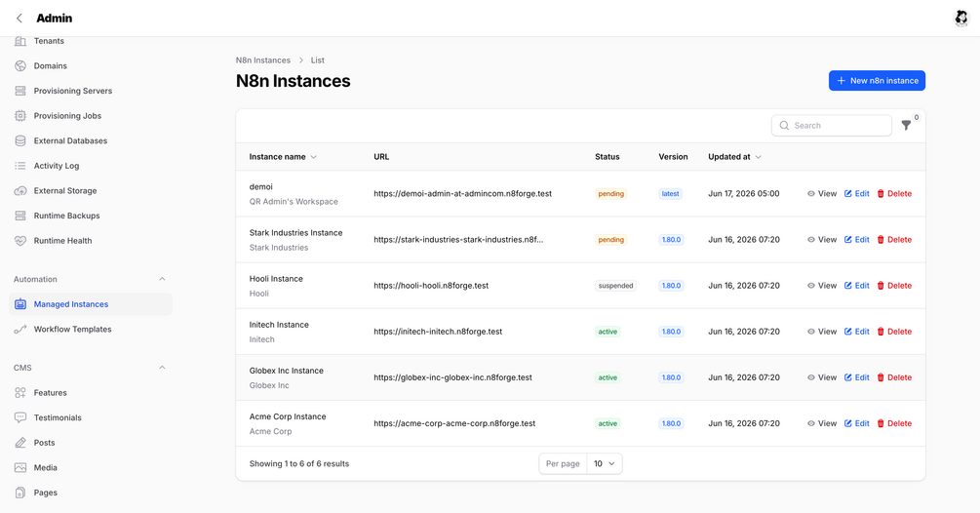
Task: Open the Media section in CMS
Action: point(45,467)
